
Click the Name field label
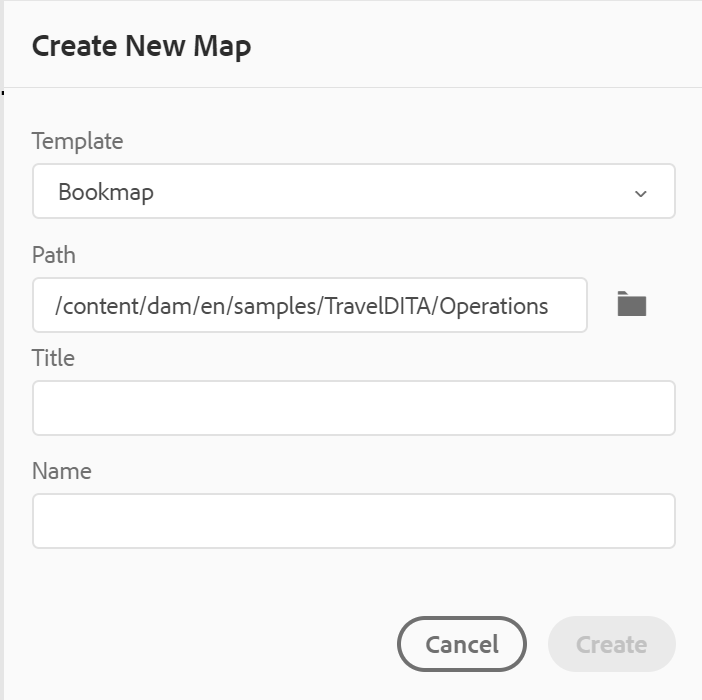62,471
